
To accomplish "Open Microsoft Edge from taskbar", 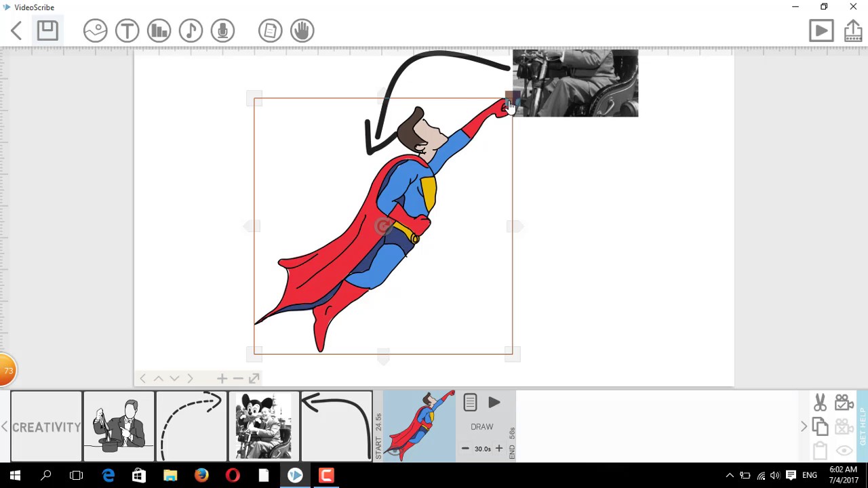I will [108, 475].
